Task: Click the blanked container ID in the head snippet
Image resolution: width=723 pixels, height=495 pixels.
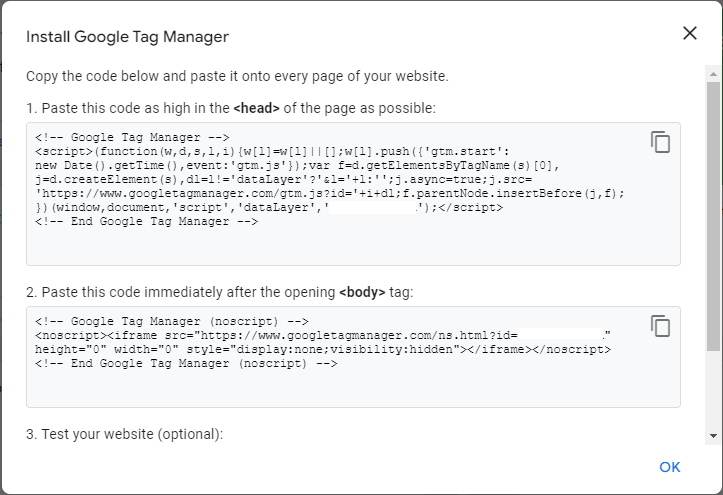Action: tap(373, 207)
